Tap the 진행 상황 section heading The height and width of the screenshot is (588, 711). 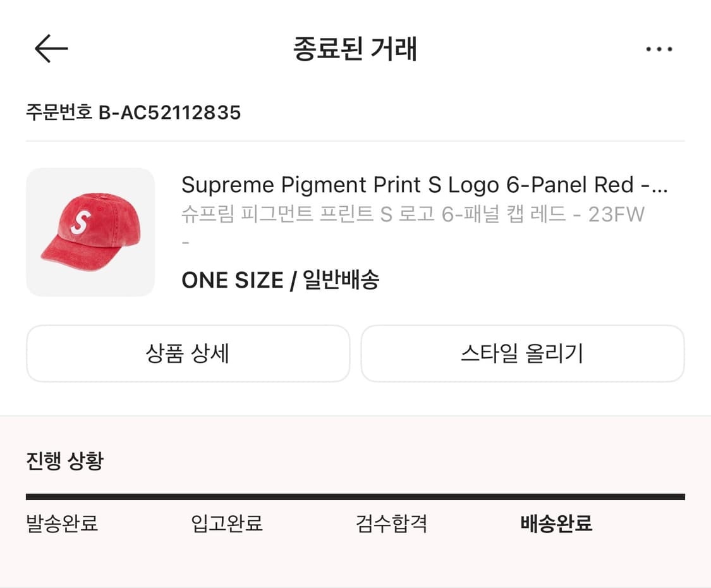[64, 461]
